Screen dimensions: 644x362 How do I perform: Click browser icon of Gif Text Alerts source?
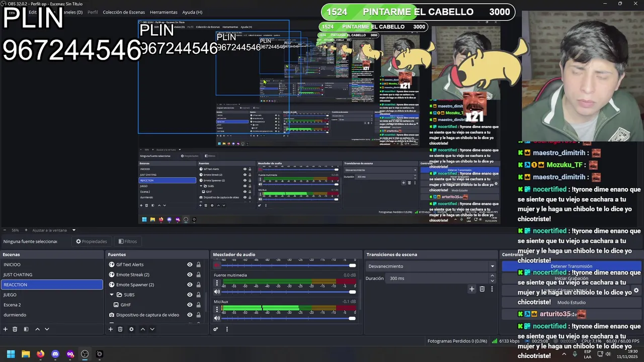[x=112, y=264]
